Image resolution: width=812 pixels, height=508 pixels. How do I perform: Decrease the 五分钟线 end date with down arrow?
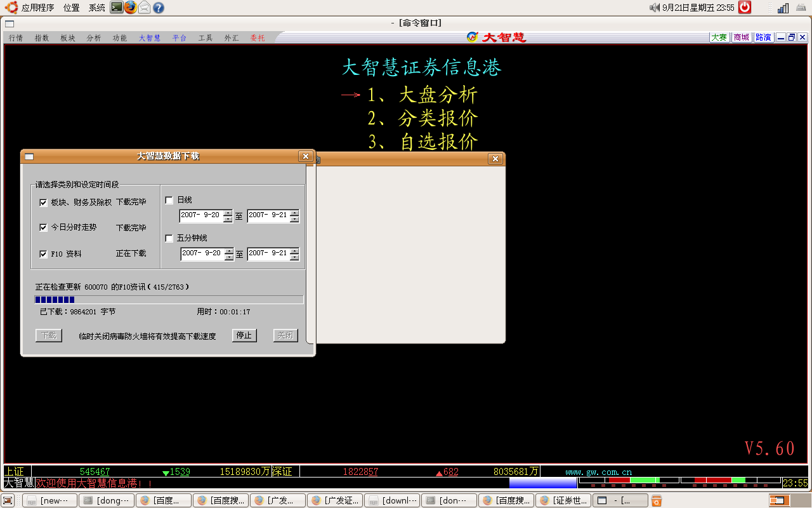click(294, 257)
